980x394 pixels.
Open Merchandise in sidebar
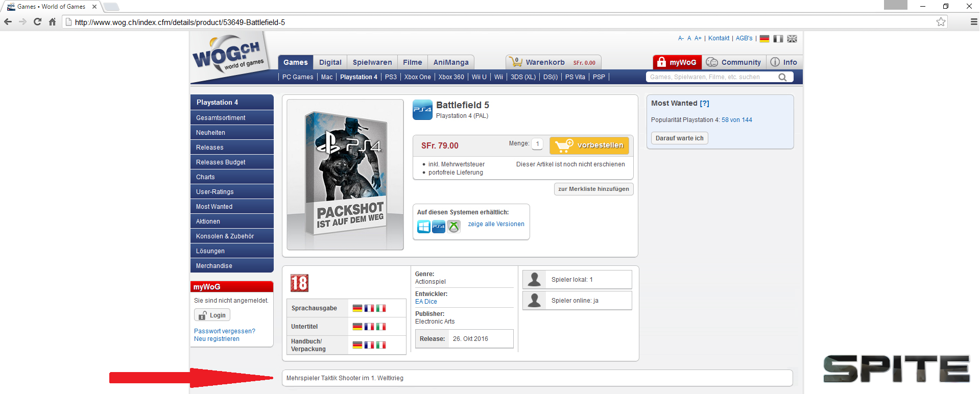tap(232, 266)
